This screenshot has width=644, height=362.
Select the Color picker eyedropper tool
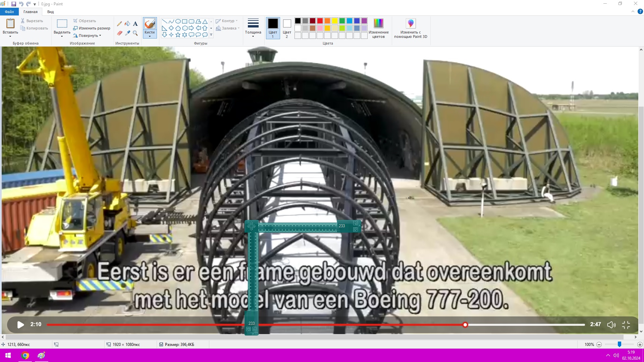pyautogui.click(x=127, y=33)
